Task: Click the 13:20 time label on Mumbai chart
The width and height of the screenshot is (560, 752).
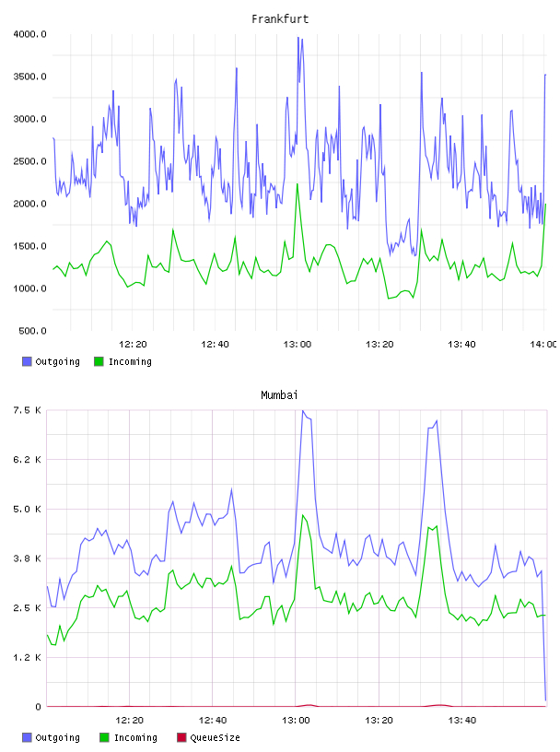Action: (379, 721)
